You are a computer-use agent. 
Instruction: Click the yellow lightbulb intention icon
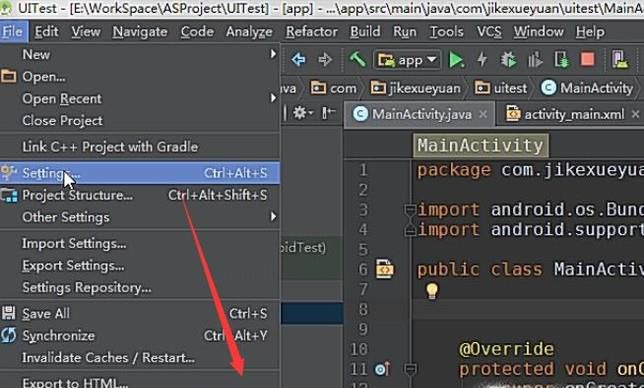point(432,291)
